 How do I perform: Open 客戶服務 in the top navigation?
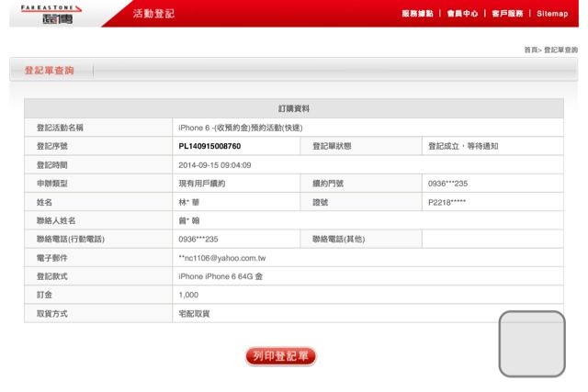tap(507, 14)
